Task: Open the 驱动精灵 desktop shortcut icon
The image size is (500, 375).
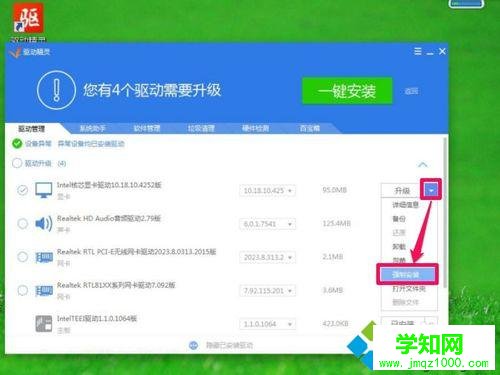Action: (x=28, y=18)
